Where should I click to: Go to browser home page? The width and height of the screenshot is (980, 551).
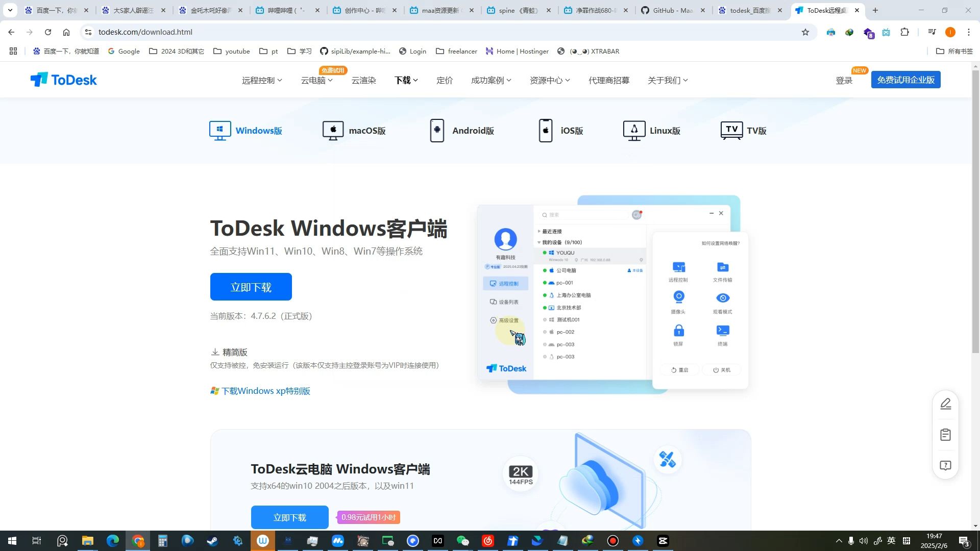[x=66, y=32]
